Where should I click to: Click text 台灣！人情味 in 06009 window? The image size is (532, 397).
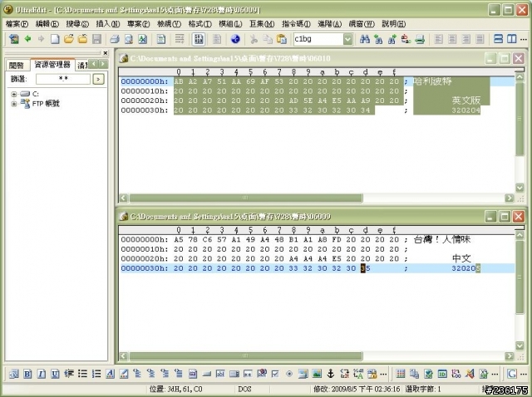click(442, 240)
